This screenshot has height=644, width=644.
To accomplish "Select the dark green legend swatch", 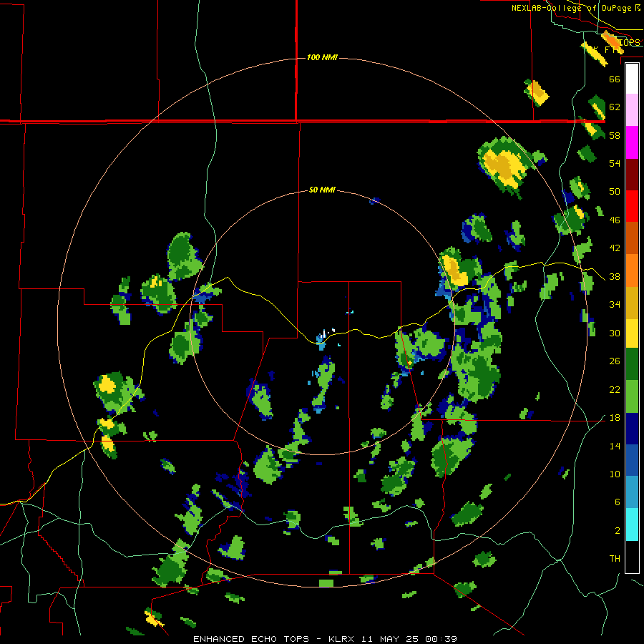I will (632, 364).
